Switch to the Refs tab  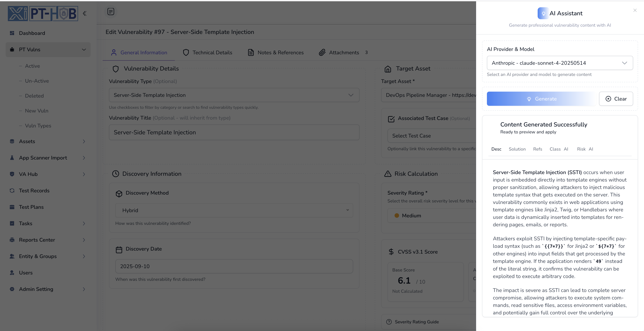[x=537, y=149]
